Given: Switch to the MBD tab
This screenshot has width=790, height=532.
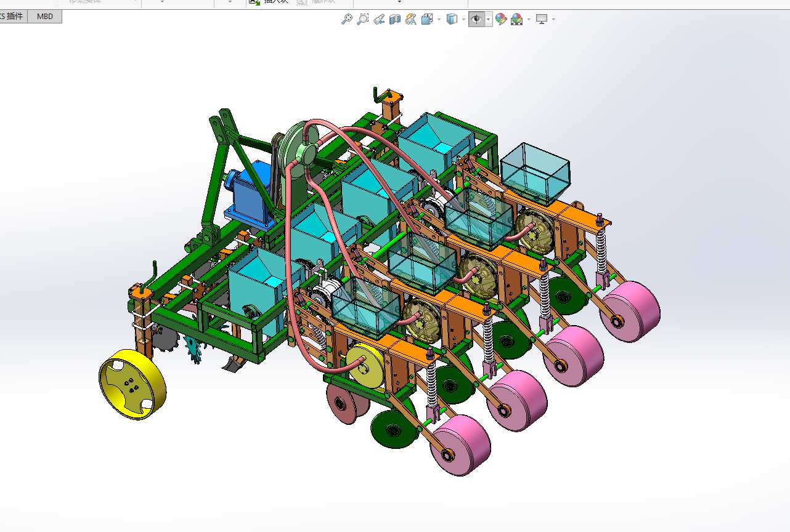Looking at the screenshot, I should coord(45,17).
